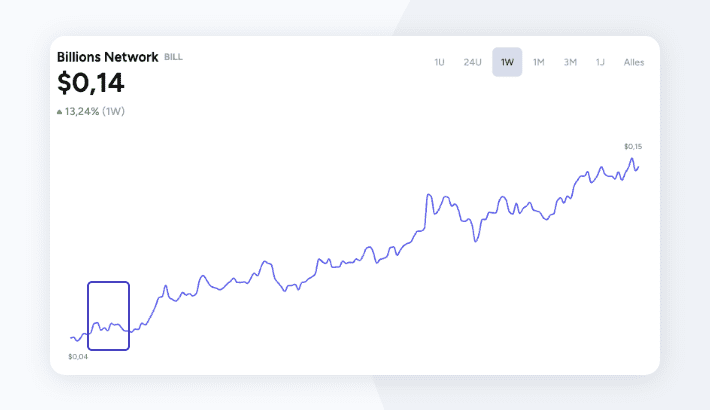Switch to the 3M time range
The image size is (710, 410).
570,62
